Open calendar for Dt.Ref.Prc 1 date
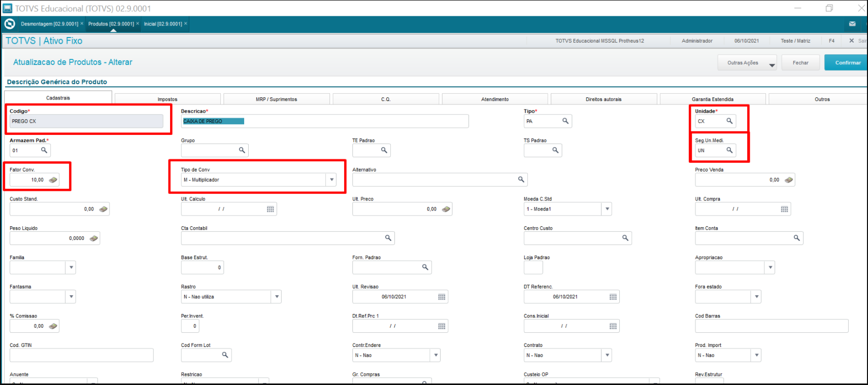 click(x=442, y=326)
